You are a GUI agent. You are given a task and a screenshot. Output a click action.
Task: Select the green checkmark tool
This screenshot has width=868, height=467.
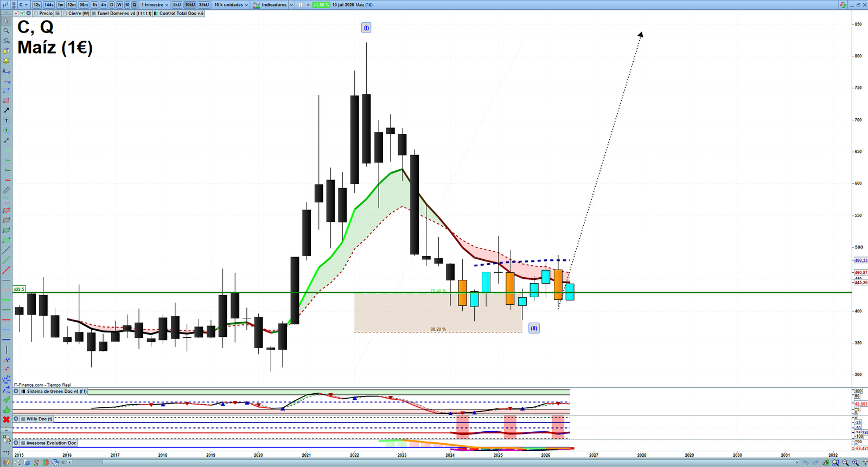(x=6, y=400)
